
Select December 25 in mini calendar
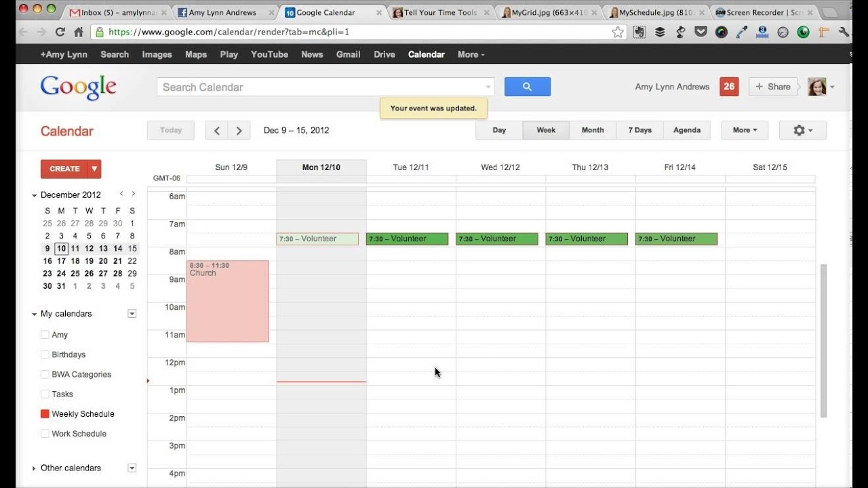[x=75, y=273]
